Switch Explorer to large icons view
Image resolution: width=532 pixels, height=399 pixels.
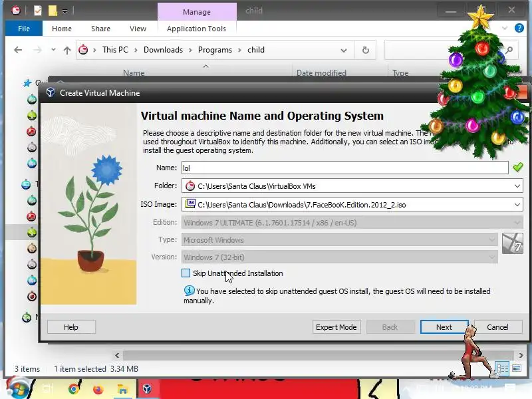pos(517,368)
